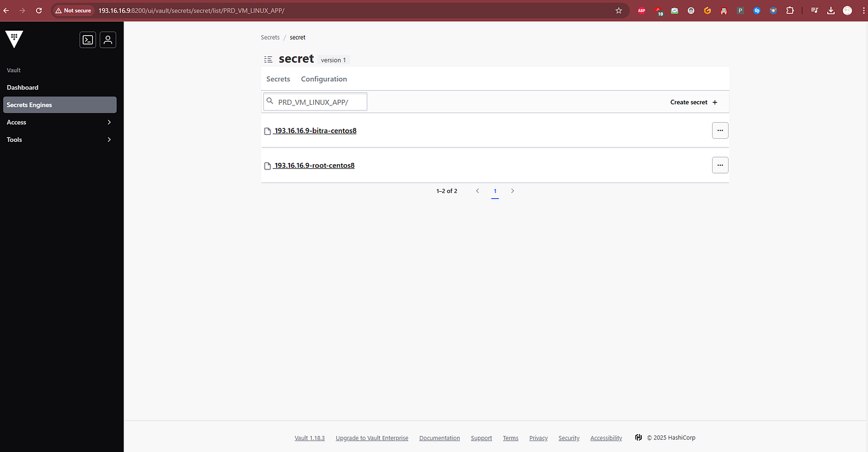Click the list icon next to secret title

[268, 58]
